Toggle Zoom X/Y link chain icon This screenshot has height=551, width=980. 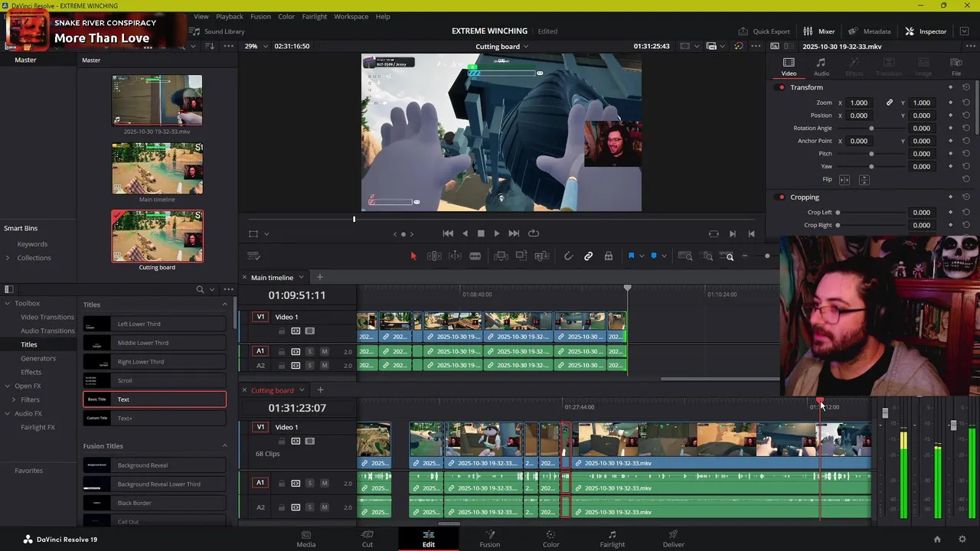coord(890,103)
